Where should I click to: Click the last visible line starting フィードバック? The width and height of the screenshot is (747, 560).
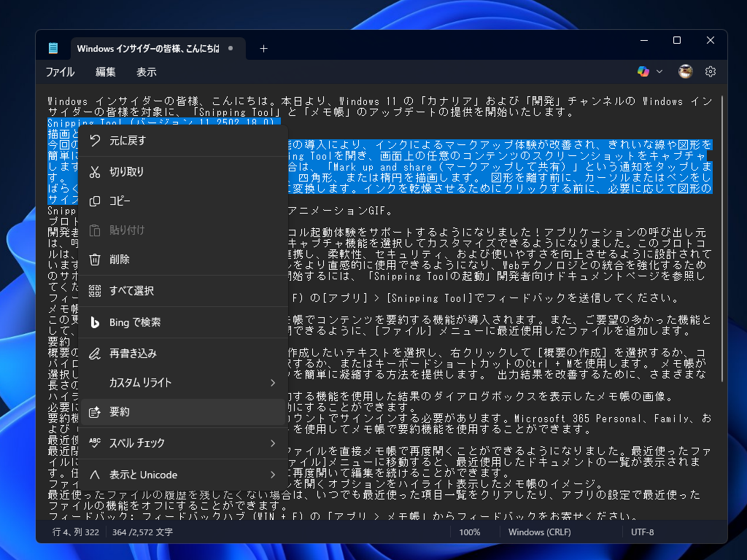point(343,516)
